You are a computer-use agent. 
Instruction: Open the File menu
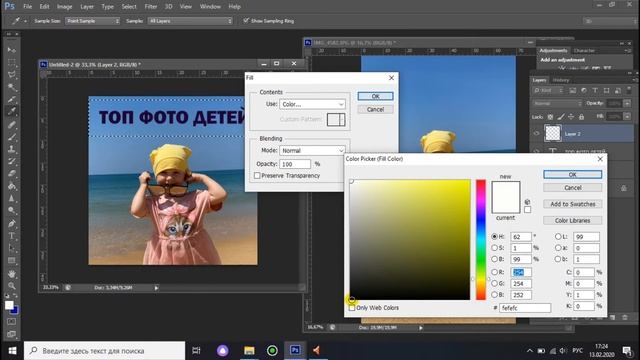(x=27, y=7)
